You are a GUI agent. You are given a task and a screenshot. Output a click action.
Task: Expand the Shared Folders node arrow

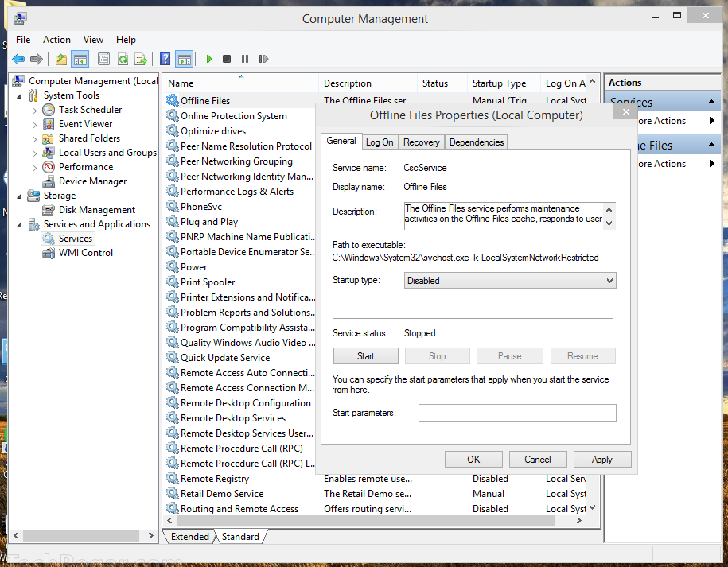click(x=34, y=139)
